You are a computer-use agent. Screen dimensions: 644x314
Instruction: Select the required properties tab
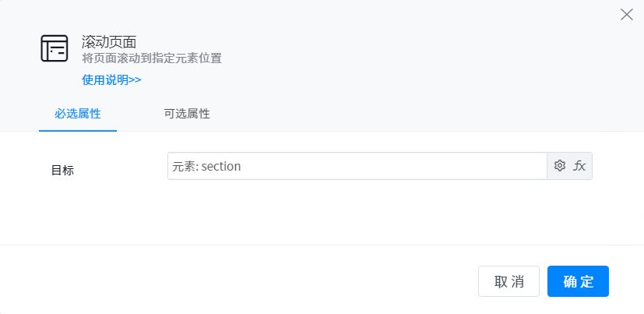pyautogui.click(x=78, y=114)
